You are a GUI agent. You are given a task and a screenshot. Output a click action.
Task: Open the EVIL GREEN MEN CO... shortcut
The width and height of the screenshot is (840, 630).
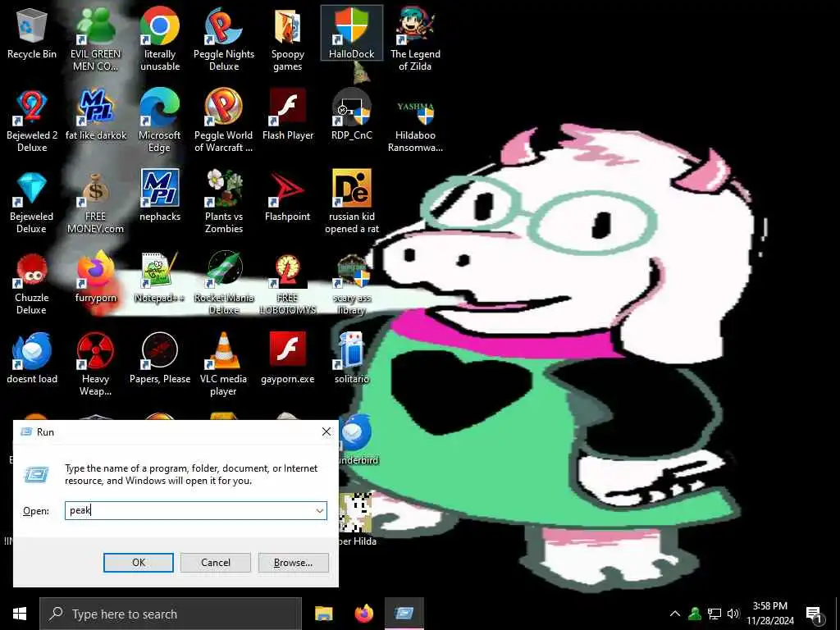click(95, 39)
